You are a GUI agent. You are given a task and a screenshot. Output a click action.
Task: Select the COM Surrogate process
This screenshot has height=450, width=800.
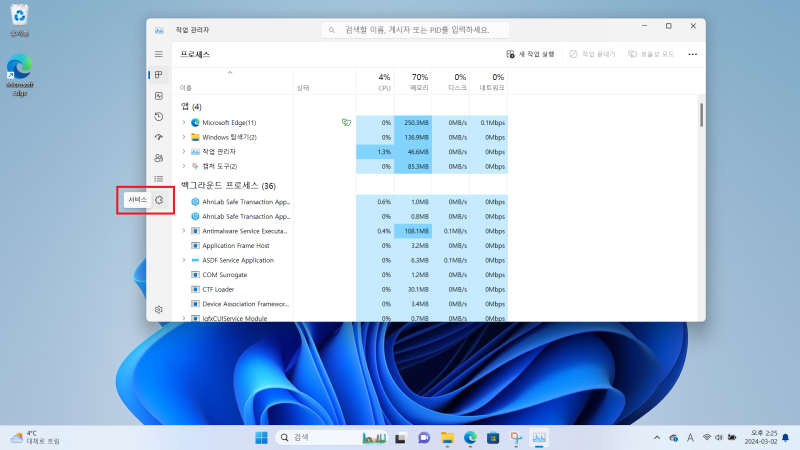pos(340,275)
